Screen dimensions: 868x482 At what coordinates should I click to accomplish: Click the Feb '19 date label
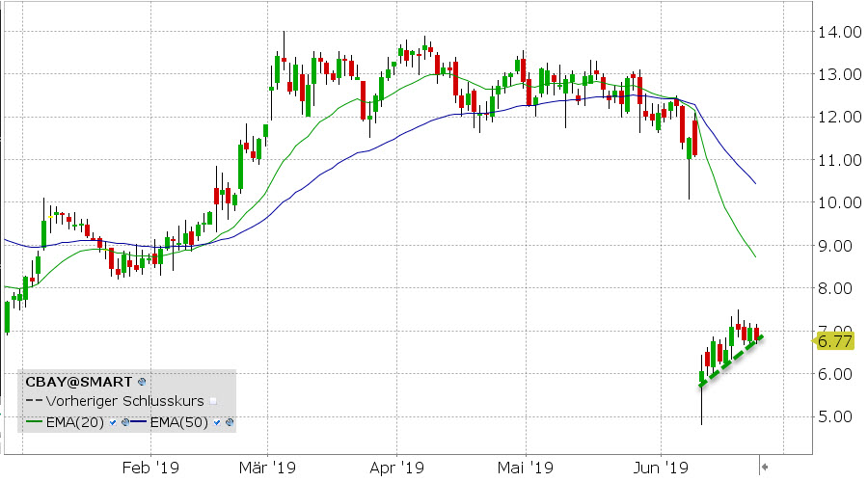click(150, 468)
